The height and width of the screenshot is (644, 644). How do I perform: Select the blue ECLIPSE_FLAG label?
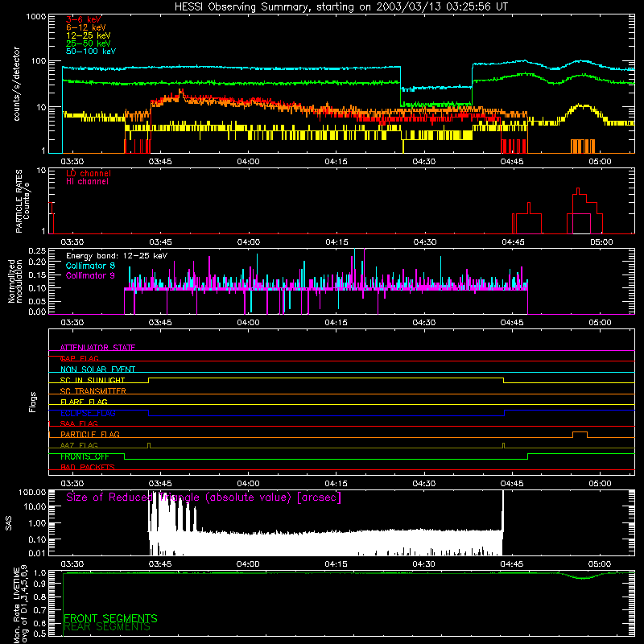(88, 413)
